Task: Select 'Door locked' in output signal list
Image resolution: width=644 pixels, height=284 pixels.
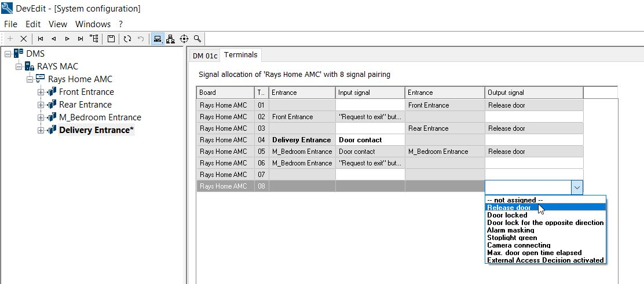Action: (x=507, y=215)
